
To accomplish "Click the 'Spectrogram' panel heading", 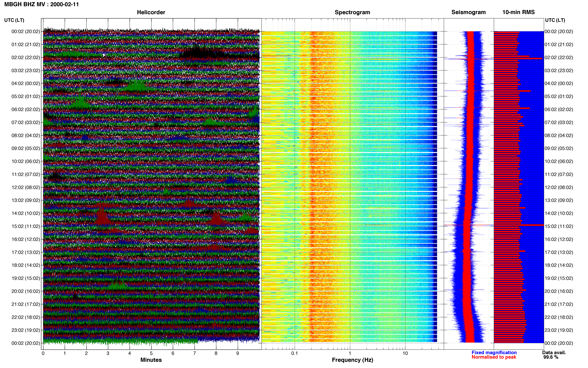I will 352,12.
